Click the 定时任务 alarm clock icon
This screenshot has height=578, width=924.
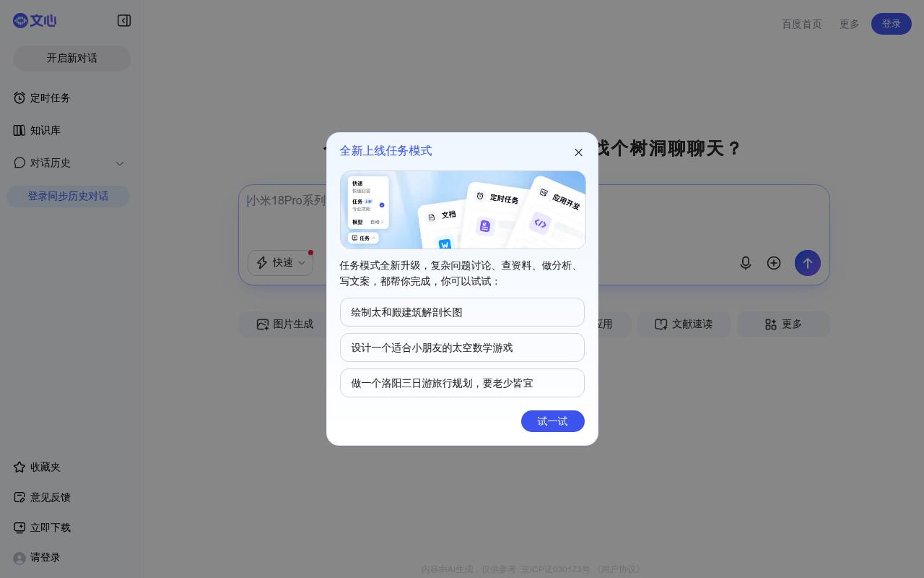19,98
